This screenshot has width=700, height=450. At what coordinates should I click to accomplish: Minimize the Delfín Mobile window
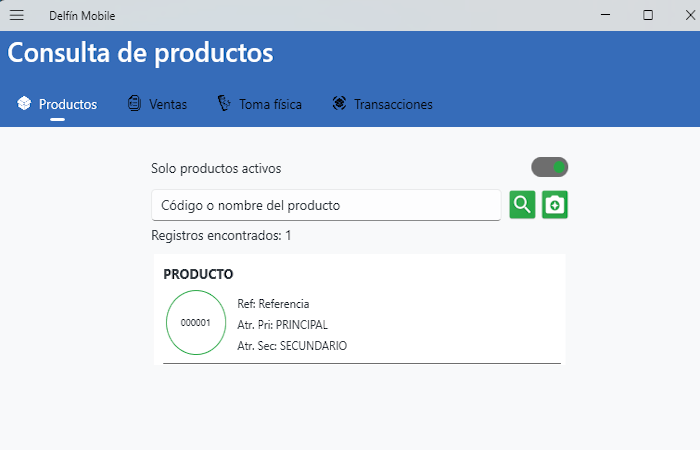click(605, 15)
